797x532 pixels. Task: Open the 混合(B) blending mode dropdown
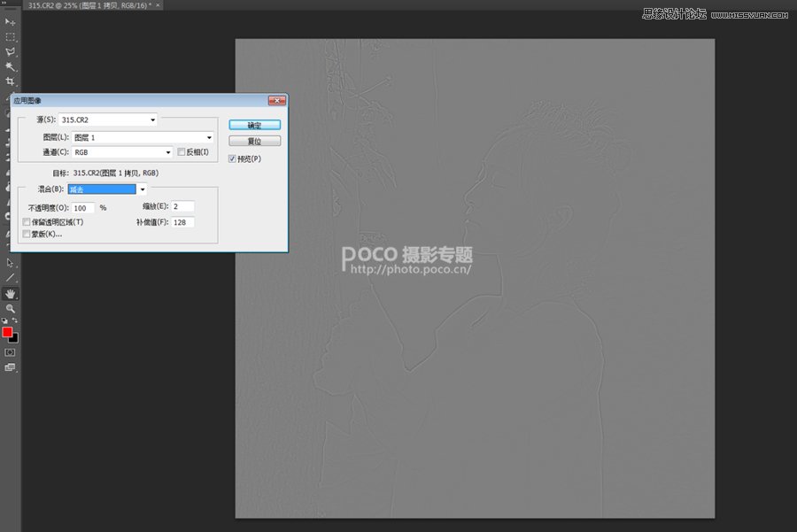[x=107, y=189]
